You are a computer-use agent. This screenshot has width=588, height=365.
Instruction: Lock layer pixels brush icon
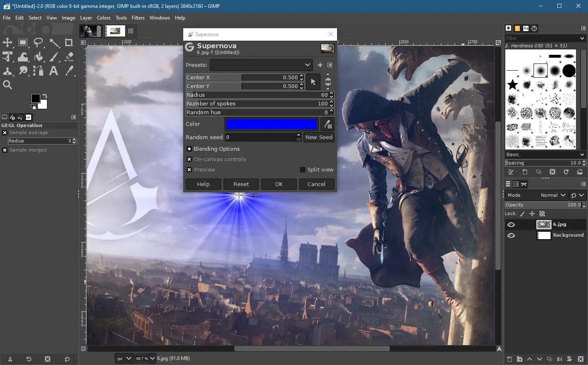pos(522,214)
